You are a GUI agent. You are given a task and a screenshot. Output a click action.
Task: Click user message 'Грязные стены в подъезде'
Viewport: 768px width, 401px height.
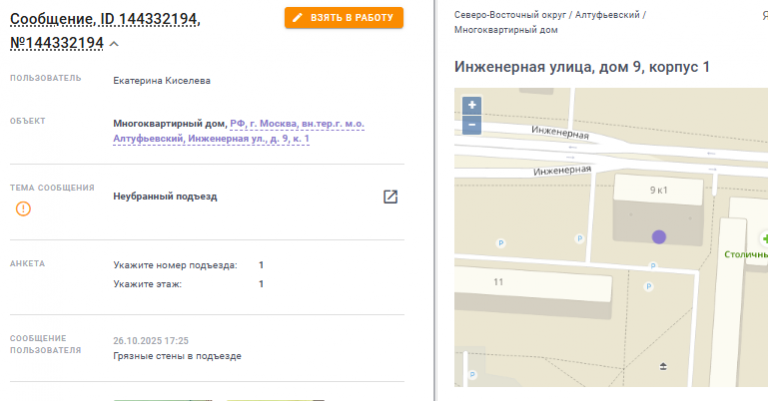pyautogui.click(x=177, y=356)
